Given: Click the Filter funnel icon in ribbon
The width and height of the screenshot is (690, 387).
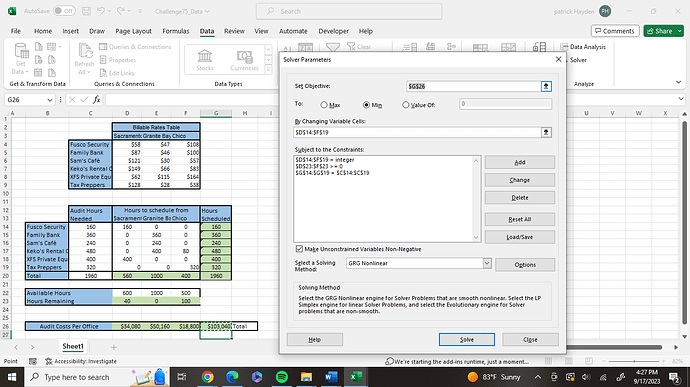Looking at the screenshot, I should click(333, 48).
